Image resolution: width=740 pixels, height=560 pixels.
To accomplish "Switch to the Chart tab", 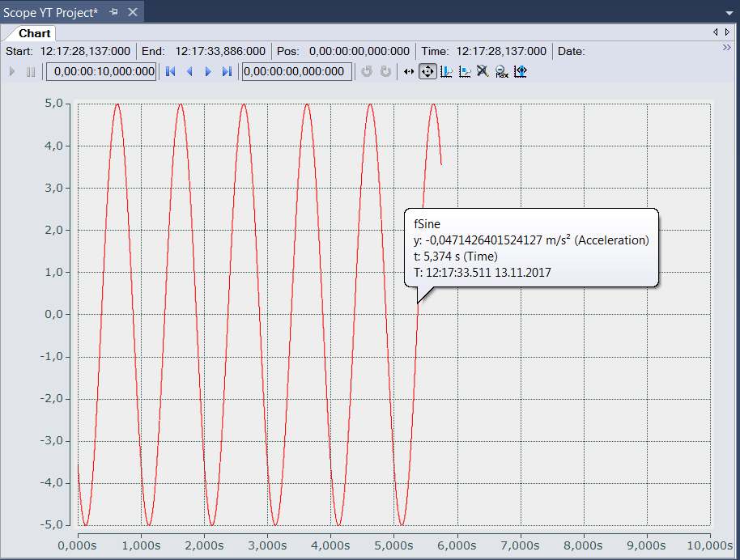I will pos(34,33).
